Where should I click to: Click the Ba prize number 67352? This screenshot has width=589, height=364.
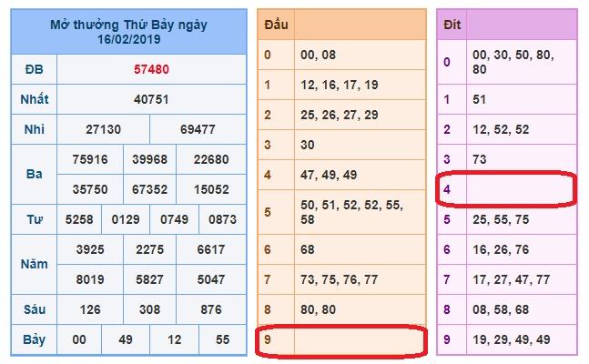tap(150, 189)
